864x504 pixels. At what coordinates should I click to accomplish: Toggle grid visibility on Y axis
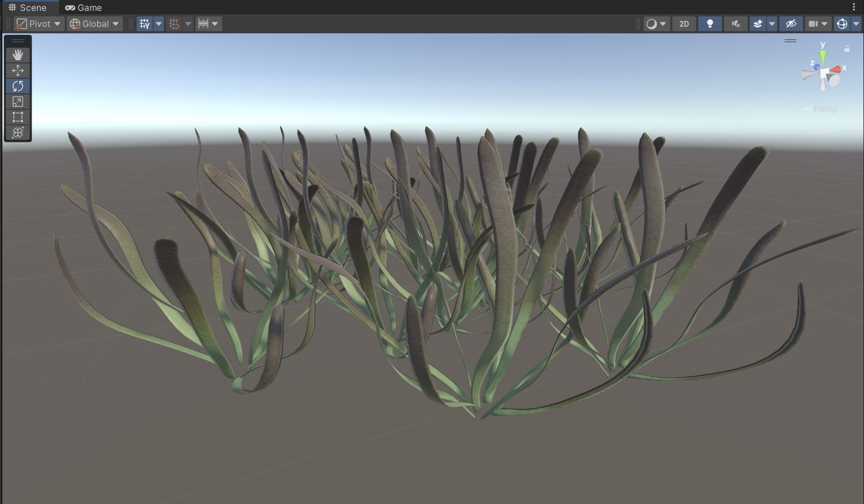144,24
